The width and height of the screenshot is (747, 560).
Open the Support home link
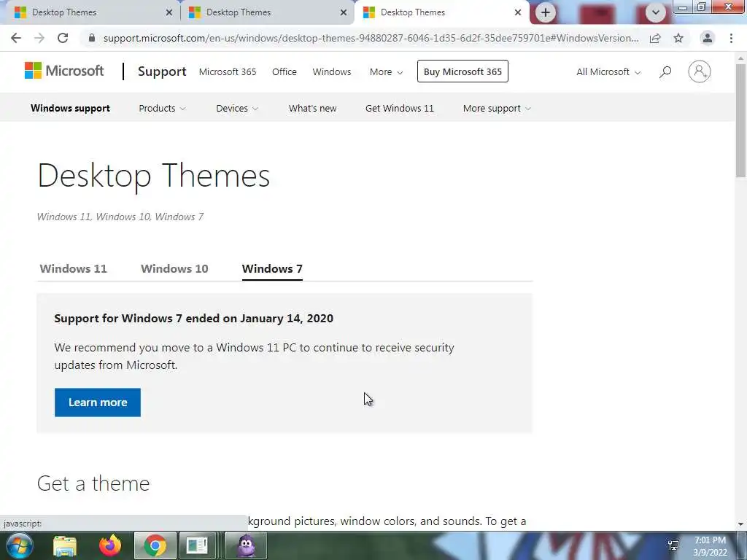pyautogui.click(x=162, y=71)
